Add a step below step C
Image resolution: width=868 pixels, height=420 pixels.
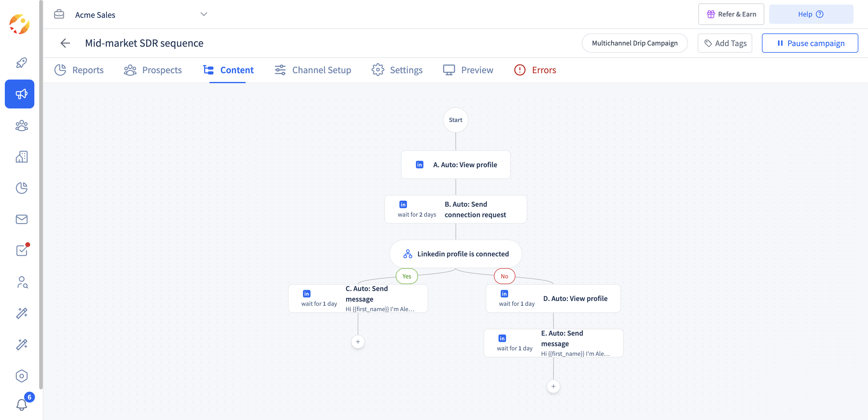[358, 342]
